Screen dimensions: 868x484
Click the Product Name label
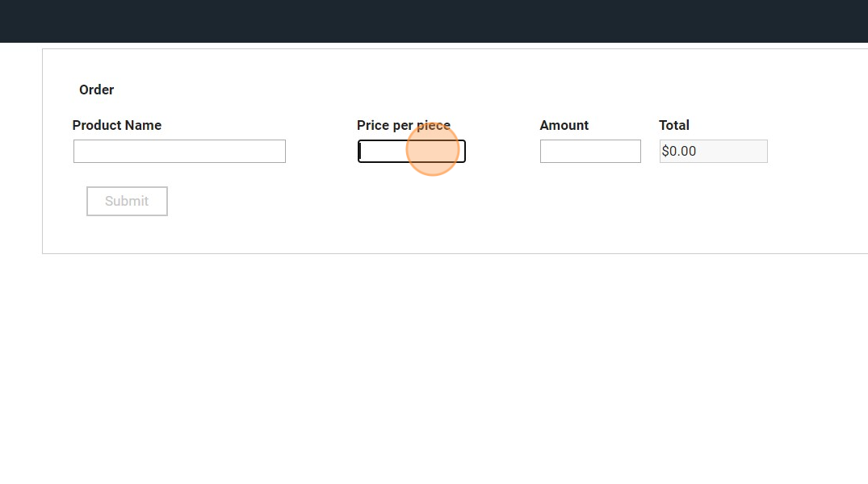tap(117, 125)
